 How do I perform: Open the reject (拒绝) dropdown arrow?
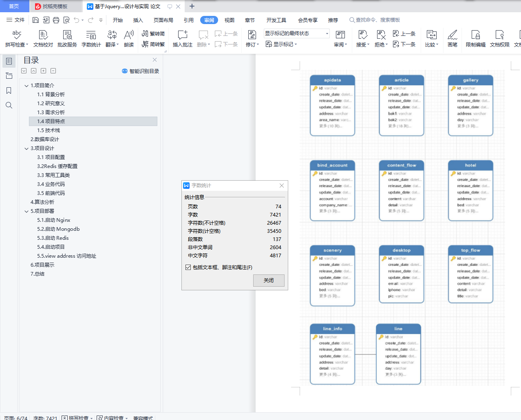click(x=386, y=45)
